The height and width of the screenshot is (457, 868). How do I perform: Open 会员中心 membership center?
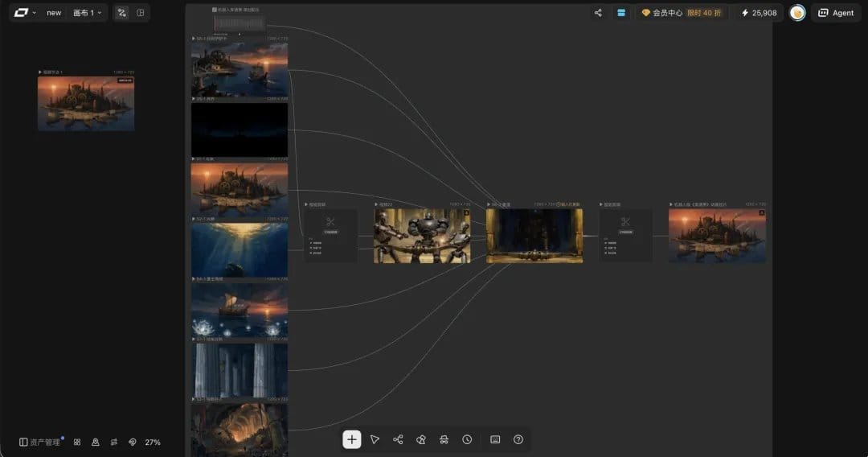662,13
